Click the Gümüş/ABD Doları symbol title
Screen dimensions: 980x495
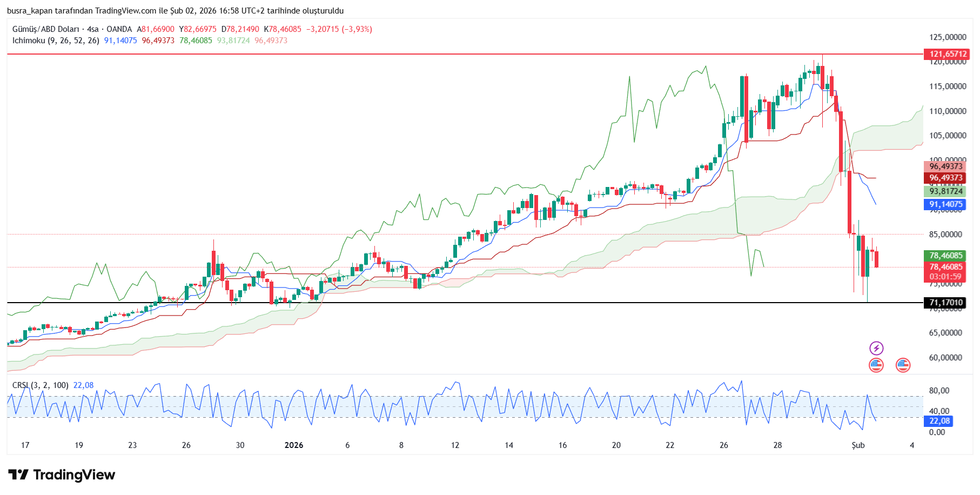(x=45, y=29)
